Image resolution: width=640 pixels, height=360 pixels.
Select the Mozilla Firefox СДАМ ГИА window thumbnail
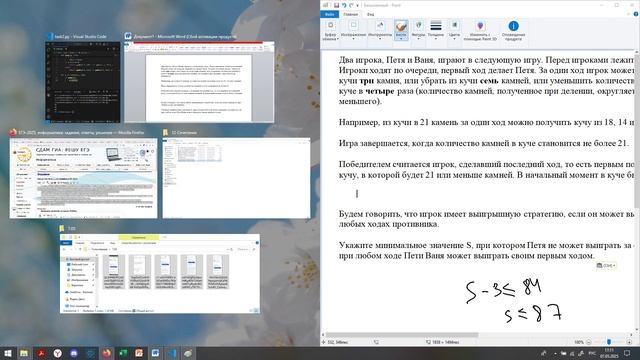click(83, 178)
